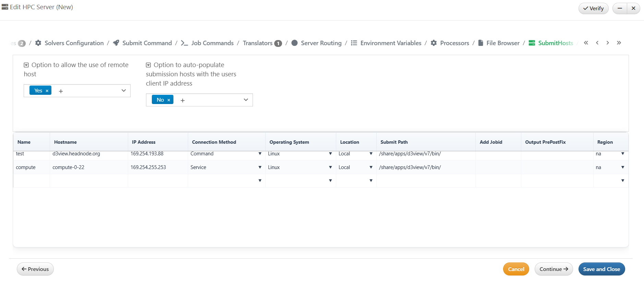
Task: Open Connection Method dropdown for compute row
Action: coord(260,167)
